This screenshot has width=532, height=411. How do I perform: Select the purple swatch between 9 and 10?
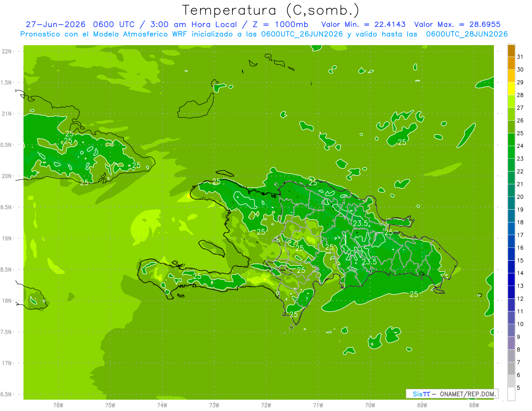511,331
